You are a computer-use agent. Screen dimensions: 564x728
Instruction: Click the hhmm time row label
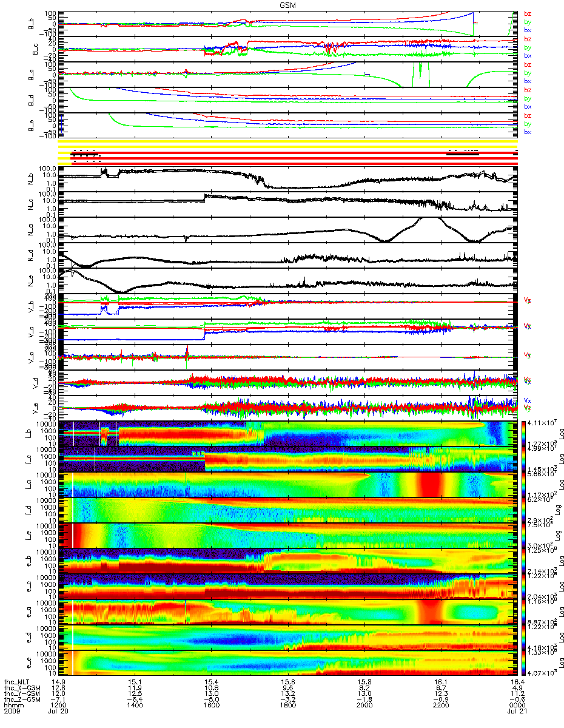point(13,706)
